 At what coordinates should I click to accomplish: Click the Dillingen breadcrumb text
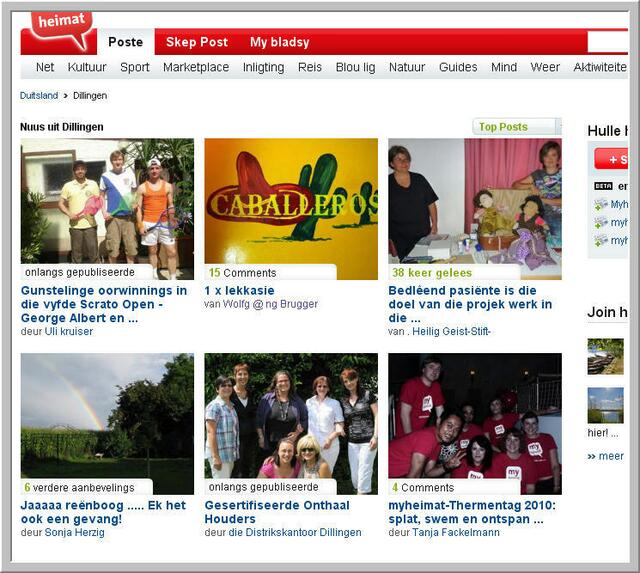(x=90, y=96)
